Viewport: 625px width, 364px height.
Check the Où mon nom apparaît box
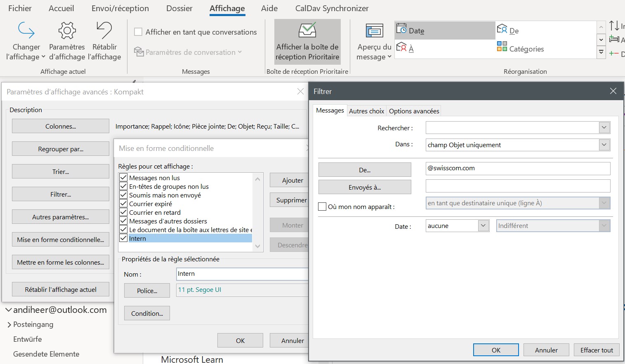(x=323, y=207)
